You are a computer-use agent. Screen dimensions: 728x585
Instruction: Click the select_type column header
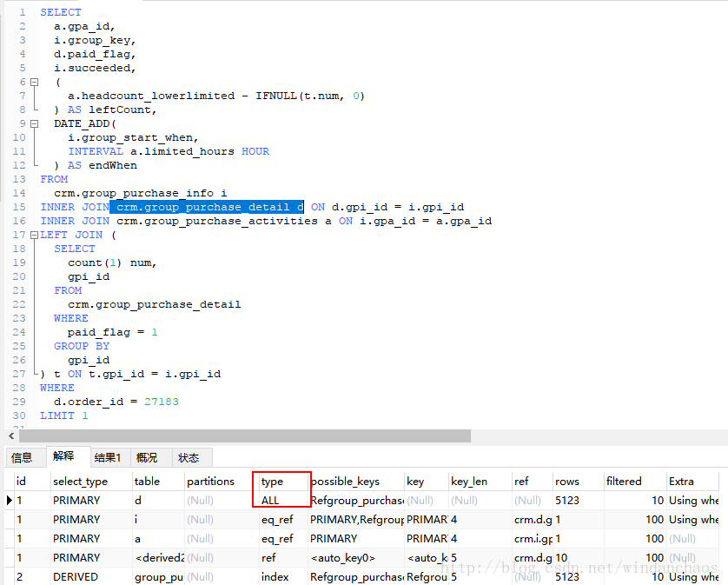pyautogui.click(x=80, y=481)
